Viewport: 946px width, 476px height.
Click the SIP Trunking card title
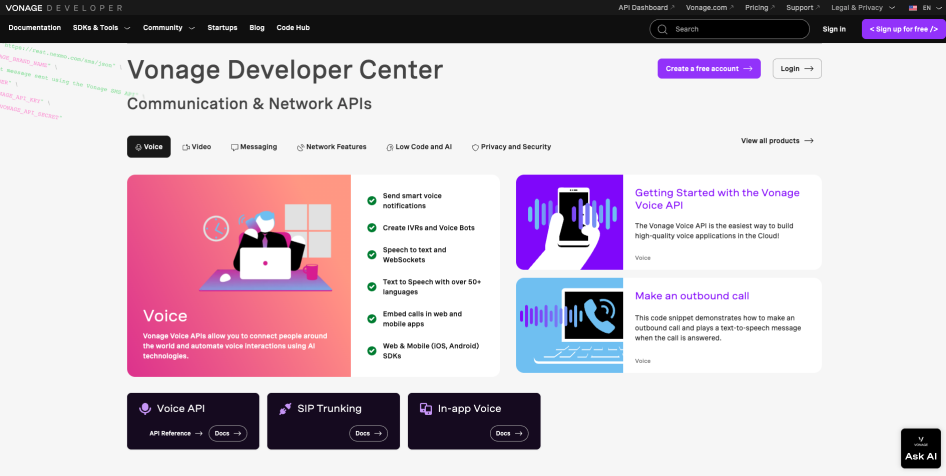tap(329, 408)
